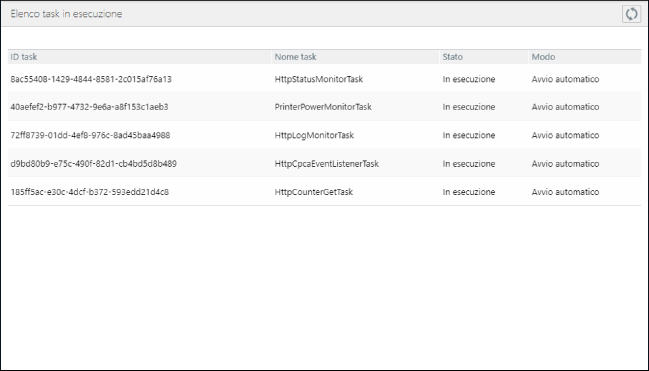Click Avvio automatico for HttpStatusMonitorTask
The image size is (649, 371).
565,79
